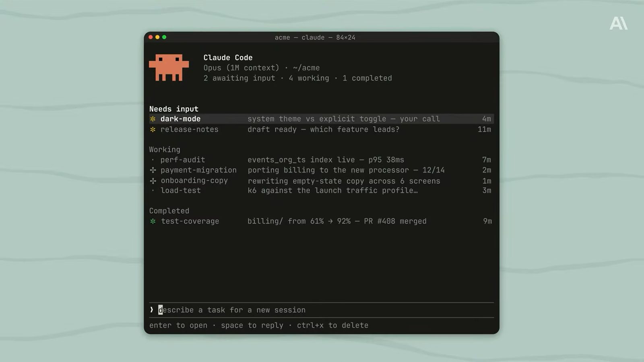644x362 pixels.
Task: Click the 'Working' section heading
Action: point(165,150)
